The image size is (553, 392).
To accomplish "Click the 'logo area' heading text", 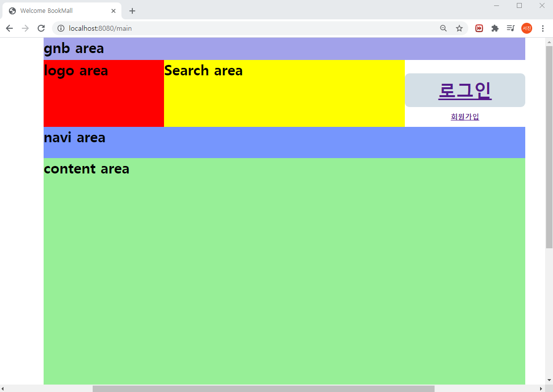I will pos(76,71).
